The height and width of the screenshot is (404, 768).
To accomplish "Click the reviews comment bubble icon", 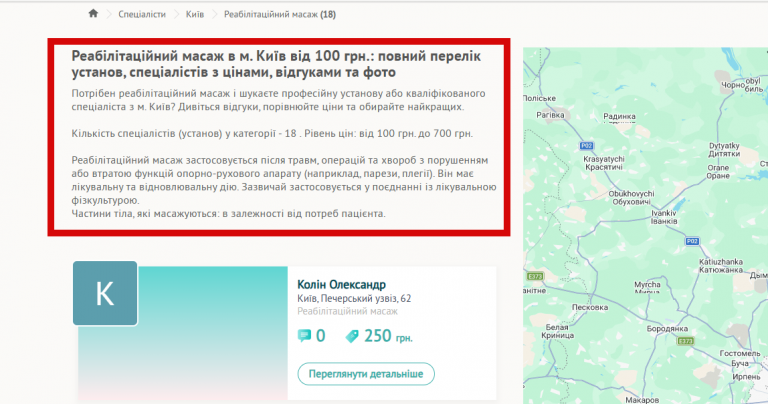I will pos(304,336).
